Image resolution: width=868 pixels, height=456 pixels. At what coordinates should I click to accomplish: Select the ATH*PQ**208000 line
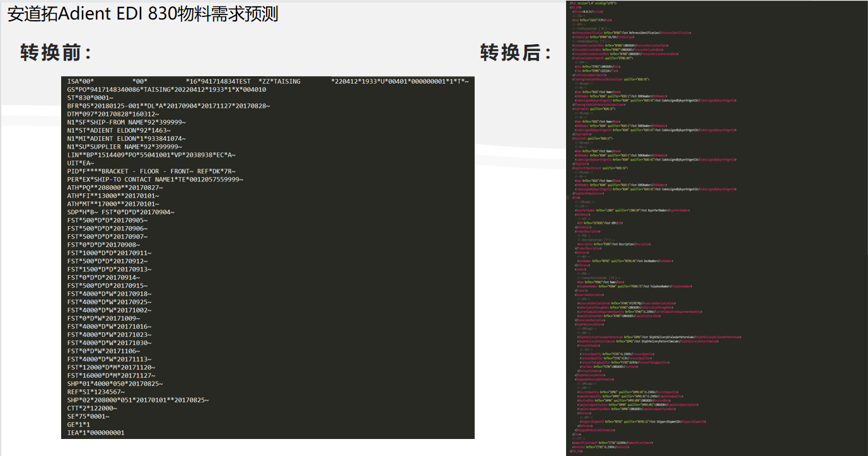pyautogui.click(x=115, y=188)
